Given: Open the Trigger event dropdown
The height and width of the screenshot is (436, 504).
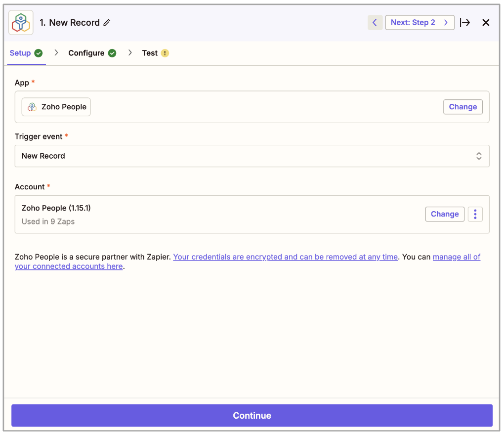Looking at the screenshot, I should pyautogui.click(x=252, y=156).
